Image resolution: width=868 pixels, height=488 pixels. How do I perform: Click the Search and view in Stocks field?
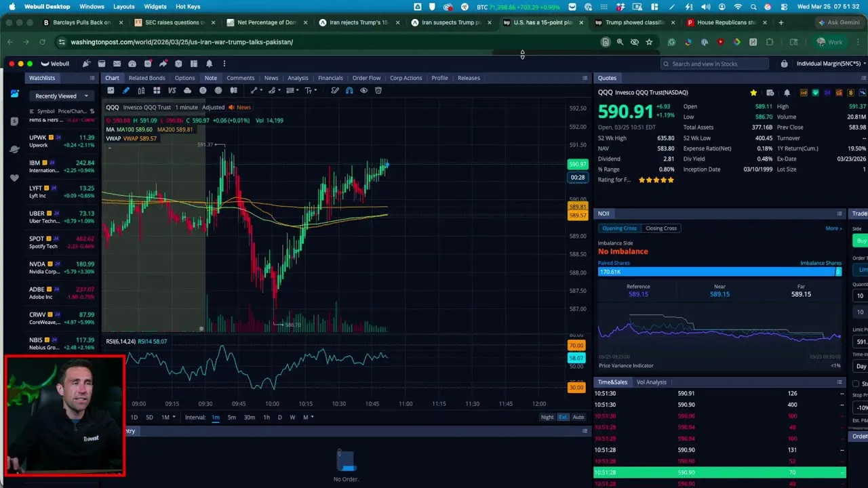click(x=715, y=64)
